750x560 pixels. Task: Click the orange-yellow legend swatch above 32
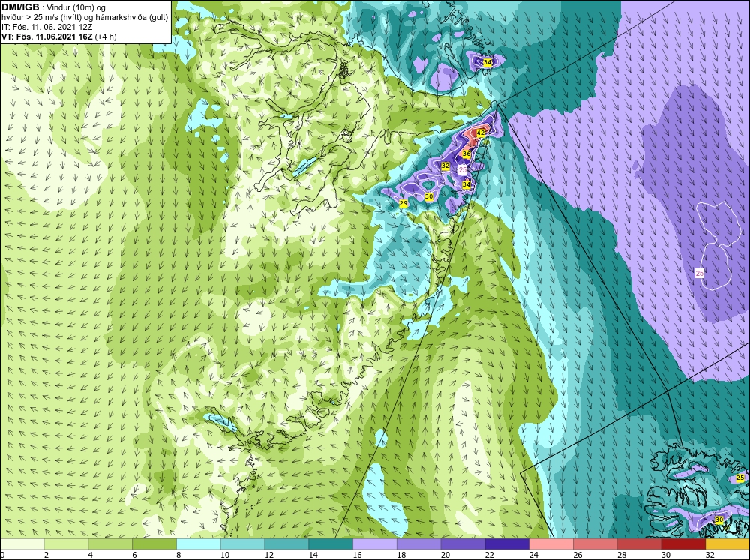point(728,544)
